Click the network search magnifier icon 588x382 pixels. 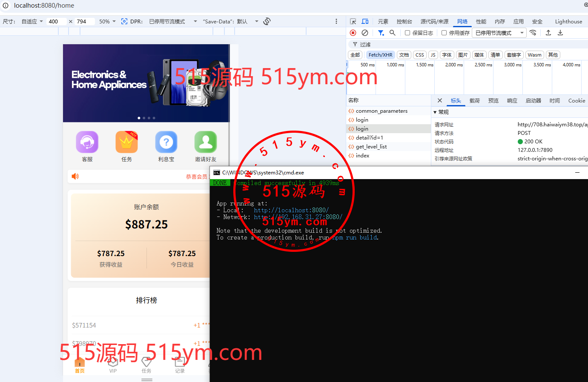coord(393,33)
